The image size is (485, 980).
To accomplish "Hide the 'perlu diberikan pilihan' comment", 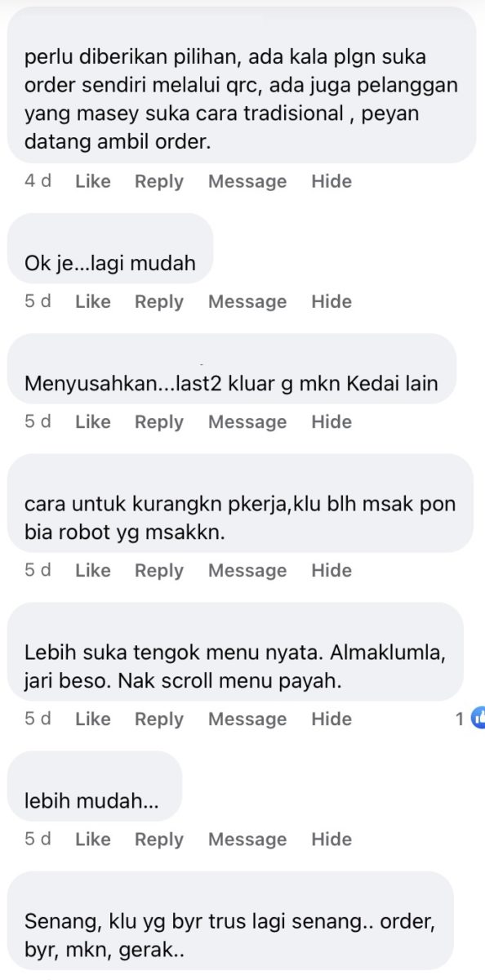I will [x=331, y=181].
